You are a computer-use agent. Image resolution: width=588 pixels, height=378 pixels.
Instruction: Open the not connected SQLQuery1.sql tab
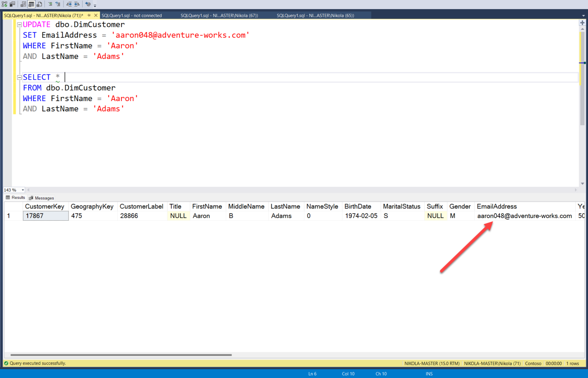click(x=132, y=15)
